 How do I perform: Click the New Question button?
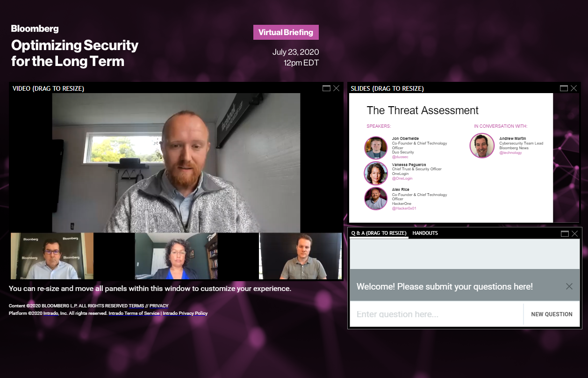pos(552,314)
